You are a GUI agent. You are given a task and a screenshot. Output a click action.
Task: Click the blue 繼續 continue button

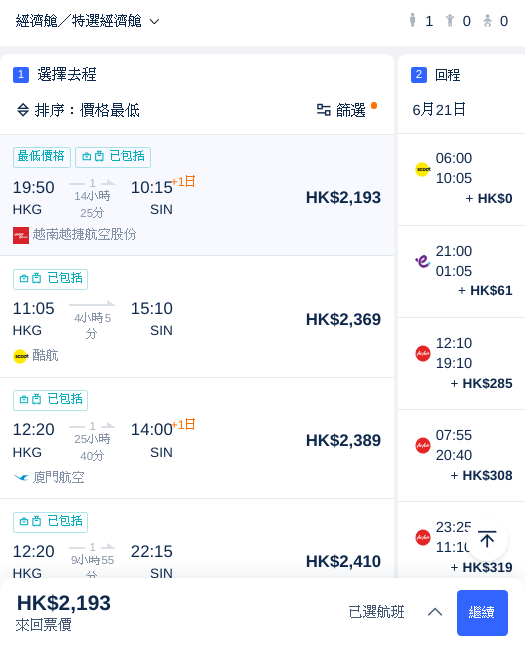(x=482, y=613)
